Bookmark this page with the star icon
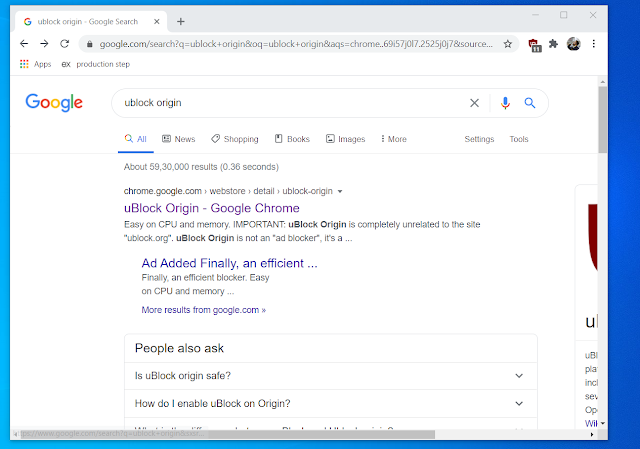Image resolution: width=640 pixels, height=449 pixels. coord(507,44)
